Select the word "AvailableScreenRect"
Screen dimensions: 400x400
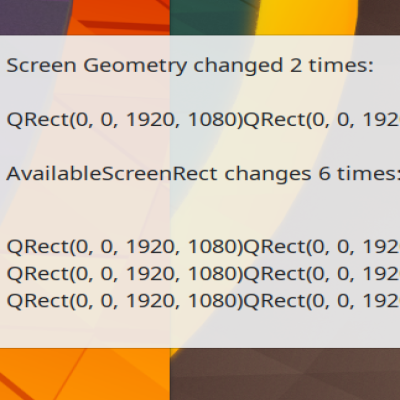(112, 174)
